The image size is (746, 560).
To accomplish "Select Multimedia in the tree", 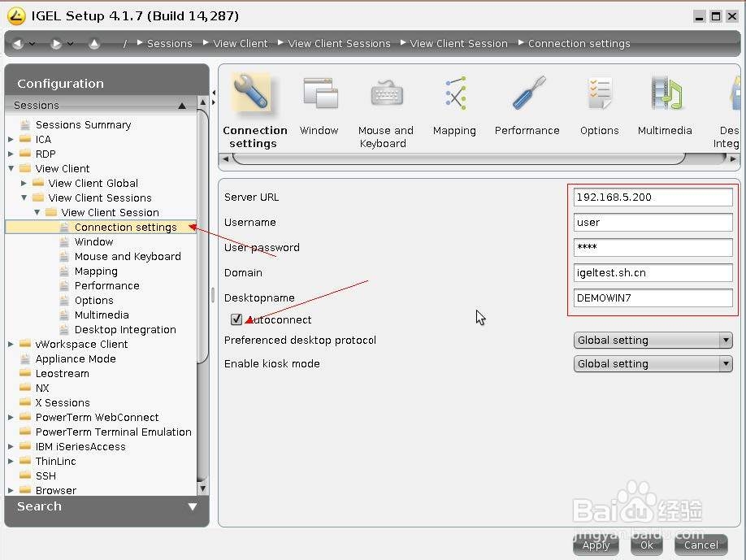I will pos(102,315).
